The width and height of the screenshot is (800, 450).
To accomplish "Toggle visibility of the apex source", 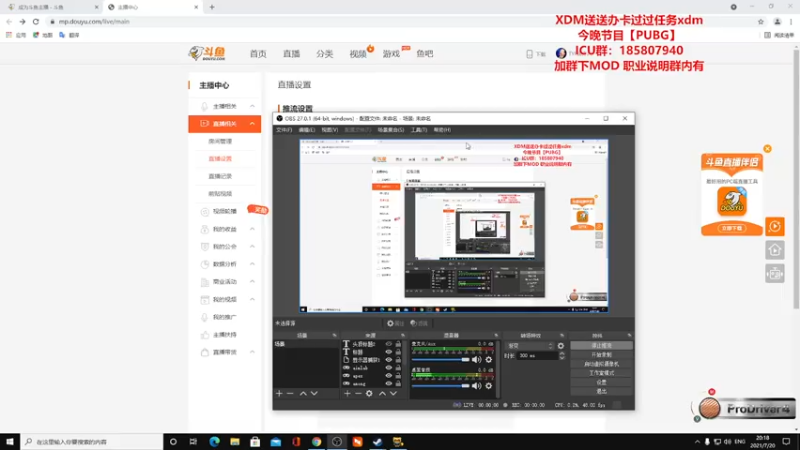I will point(389,376).
